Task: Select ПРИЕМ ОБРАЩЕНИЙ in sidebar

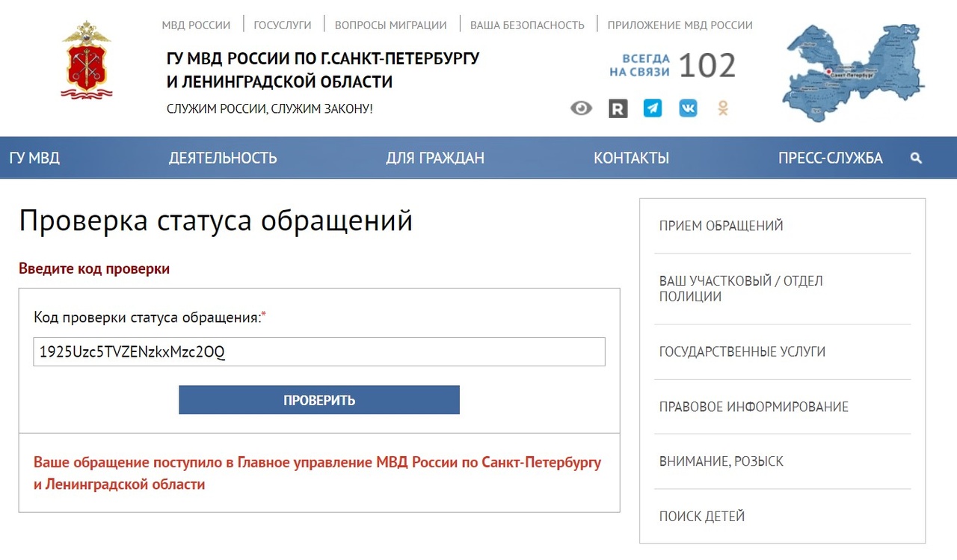Action: pos(721,226)
